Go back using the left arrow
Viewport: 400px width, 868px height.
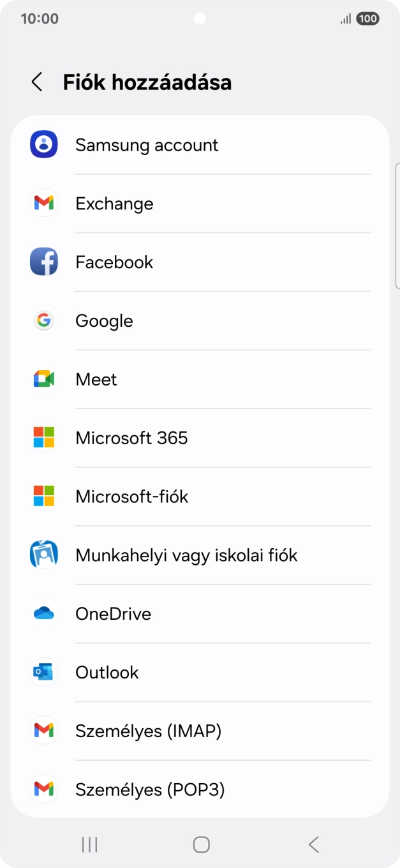pos(36,82)
